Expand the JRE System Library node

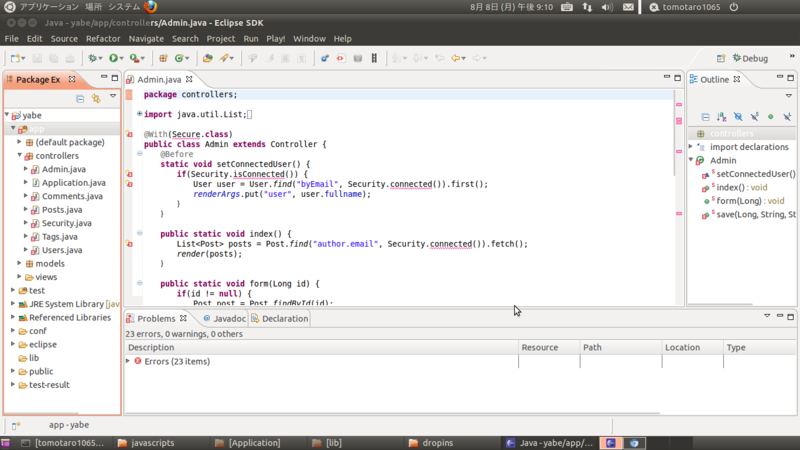(x=13, y=304)
